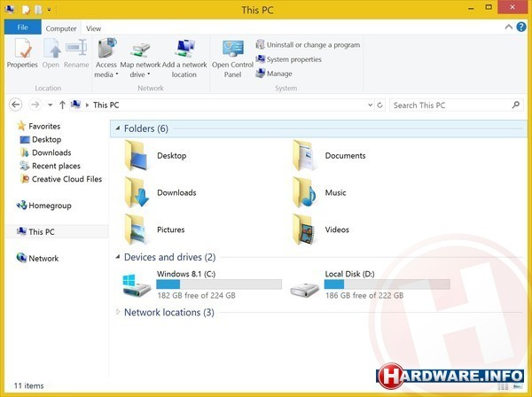
Task: Click Folders (6) header label
Action: 146,128
